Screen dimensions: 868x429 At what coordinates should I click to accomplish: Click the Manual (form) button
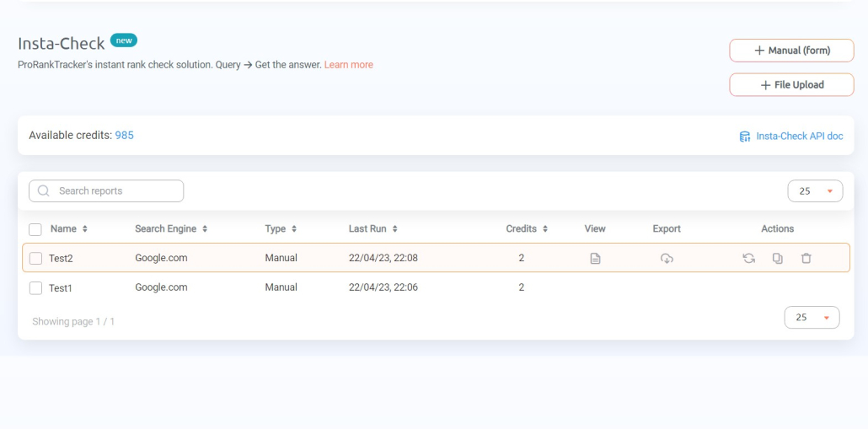tap(791, 51)
